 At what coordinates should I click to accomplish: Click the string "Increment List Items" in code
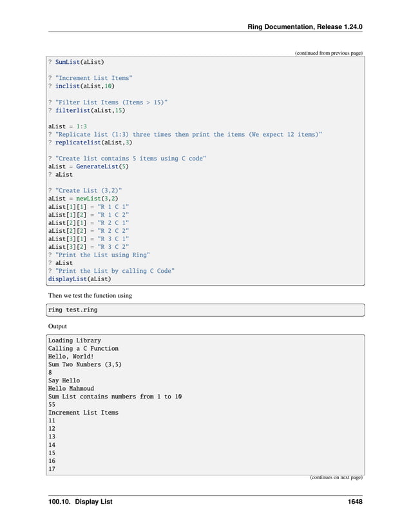point(94,78)
